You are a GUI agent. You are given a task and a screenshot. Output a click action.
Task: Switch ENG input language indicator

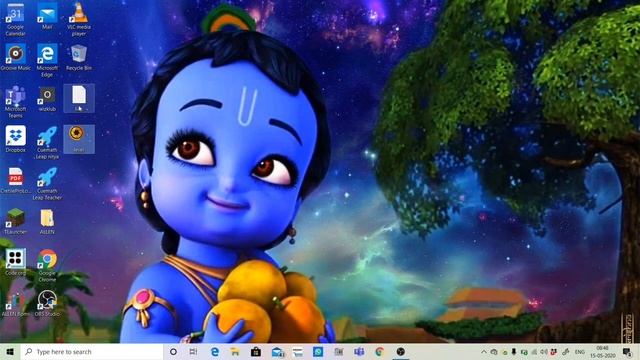(x=580, y=352)
